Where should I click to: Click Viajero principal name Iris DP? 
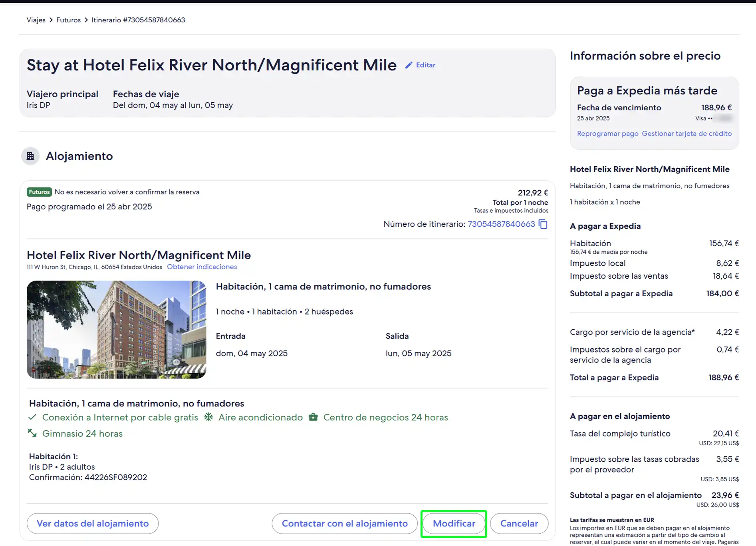click(38, 105)
